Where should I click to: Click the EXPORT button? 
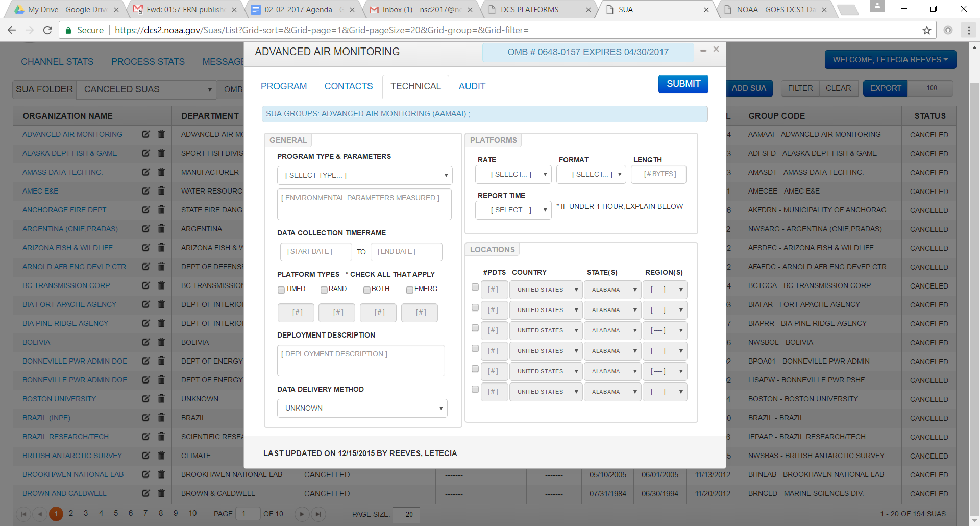pyautogui.click(x=885, y=88)
